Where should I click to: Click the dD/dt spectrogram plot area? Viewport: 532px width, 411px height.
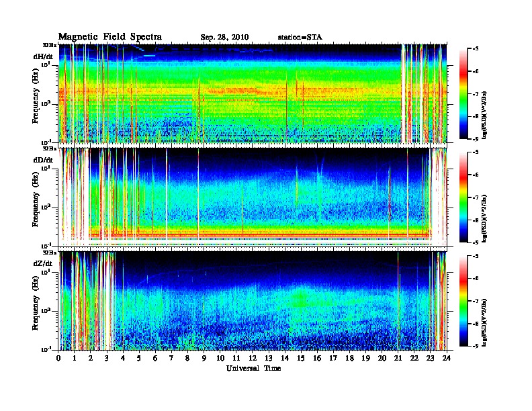tap(253, 197)
